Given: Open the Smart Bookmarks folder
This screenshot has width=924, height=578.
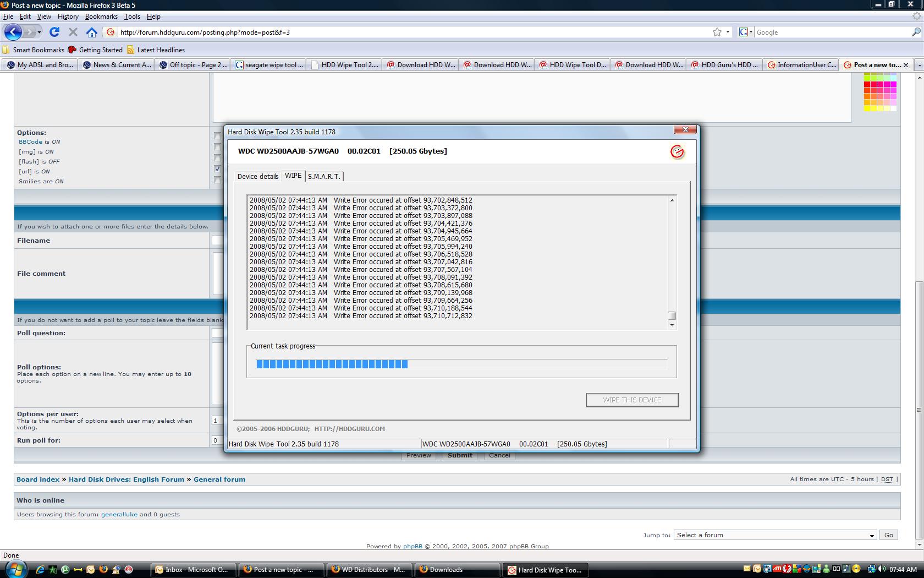Looking at the screenshot, I should click(33, 50).
